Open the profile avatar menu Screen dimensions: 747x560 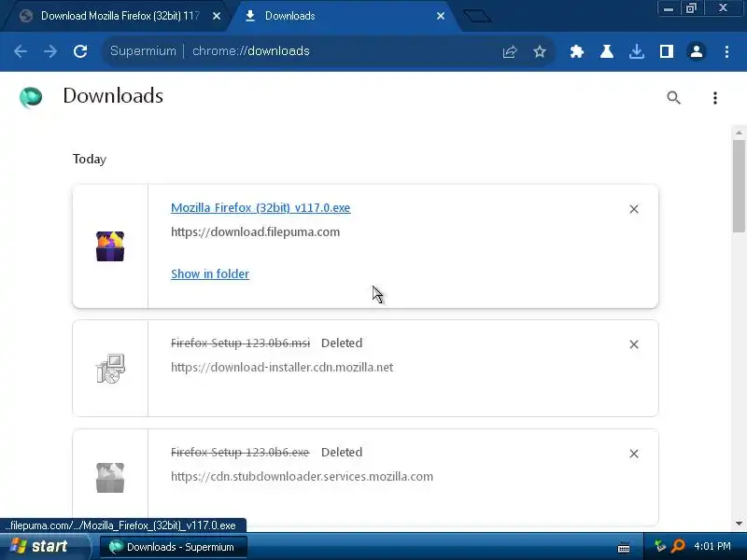(696, 51)
